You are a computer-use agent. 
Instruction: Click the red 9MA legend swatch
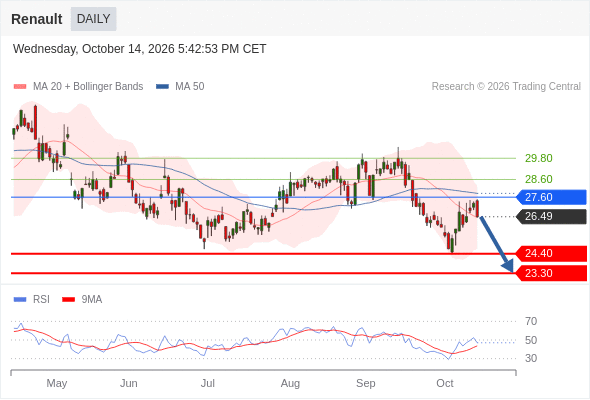tap(68, 300)
